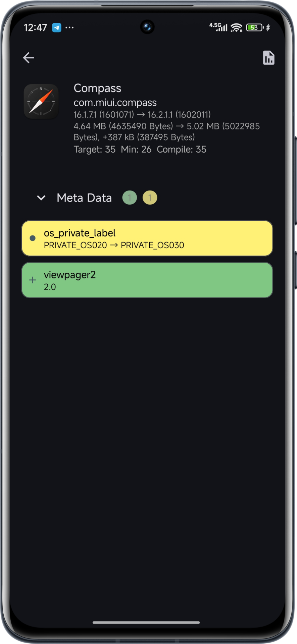The width and height of the screenshot is (297, 644).
Task: Tap the Compass app icon
Action: click(x=41, y=102)
